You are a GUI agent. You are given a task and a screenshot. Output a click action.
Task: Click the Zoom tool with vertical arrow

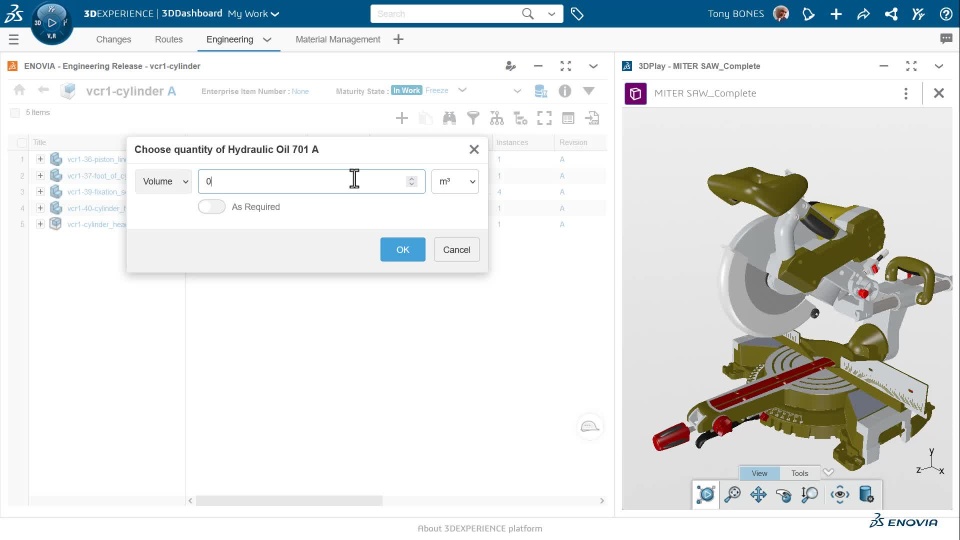coord(810,494)
